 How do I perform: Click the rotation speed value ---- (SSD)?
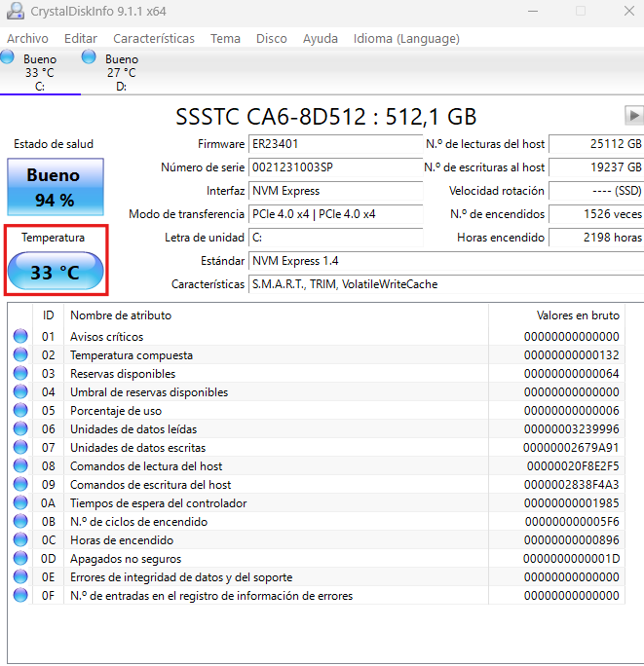tap(596, 191)
